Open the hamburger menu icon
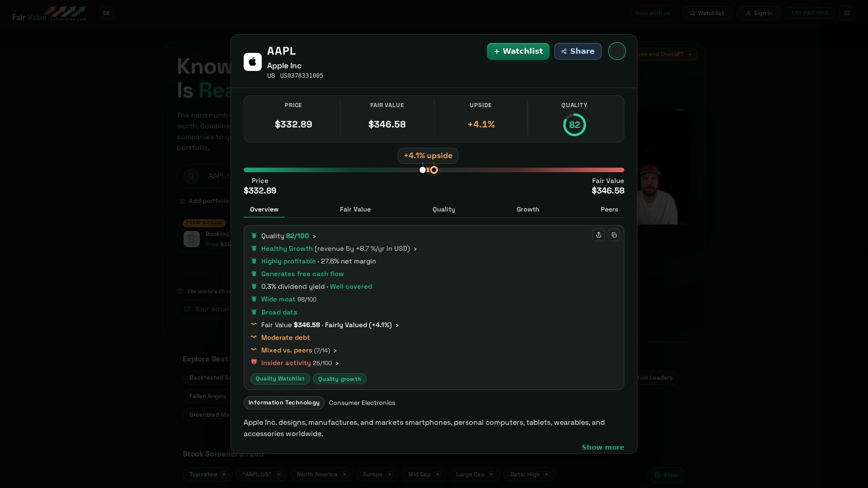Screen dimensions: 868x488 point(847,13)
